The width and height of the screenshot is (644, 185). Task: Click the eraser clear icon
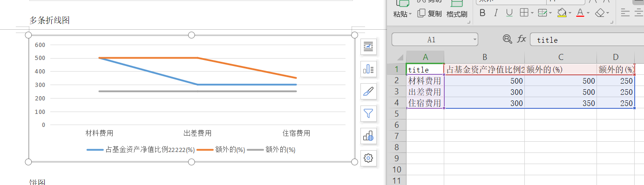point(600,13)
